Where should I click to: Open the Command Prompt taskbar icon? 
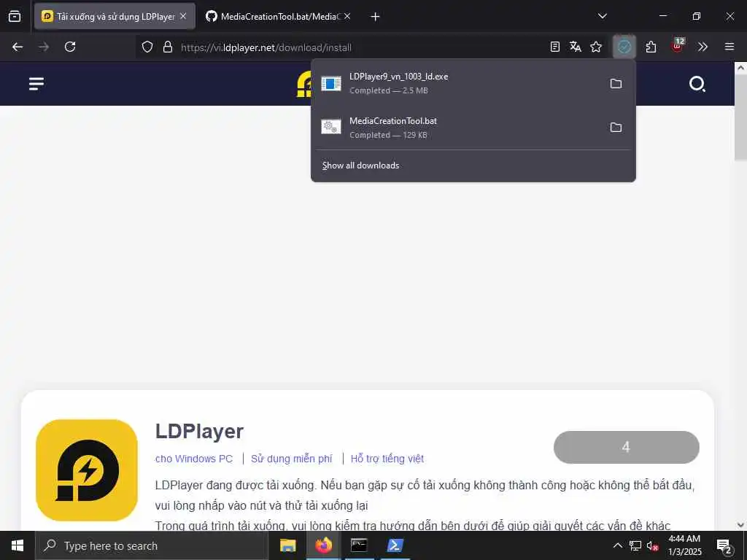pos(359,545)
